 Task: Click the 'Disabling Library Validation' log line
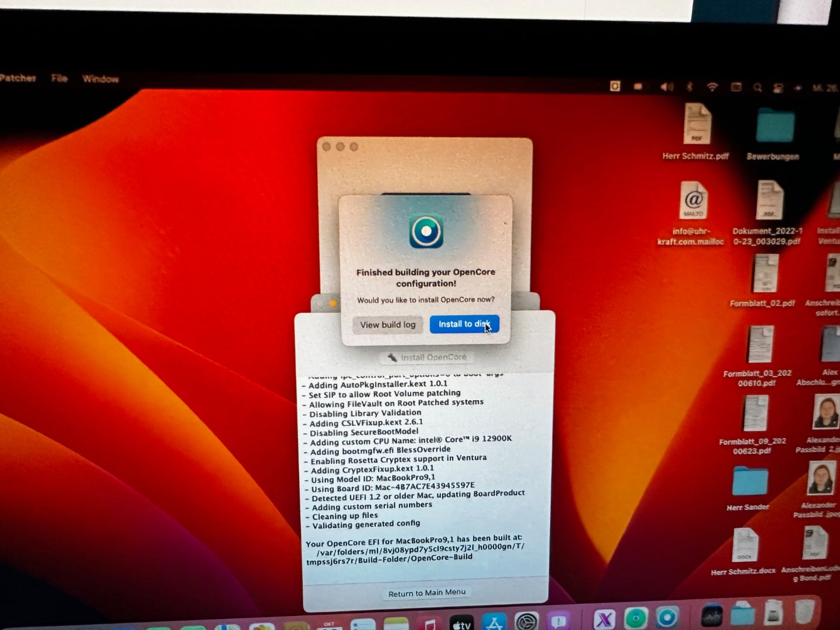tap(362, 414)
